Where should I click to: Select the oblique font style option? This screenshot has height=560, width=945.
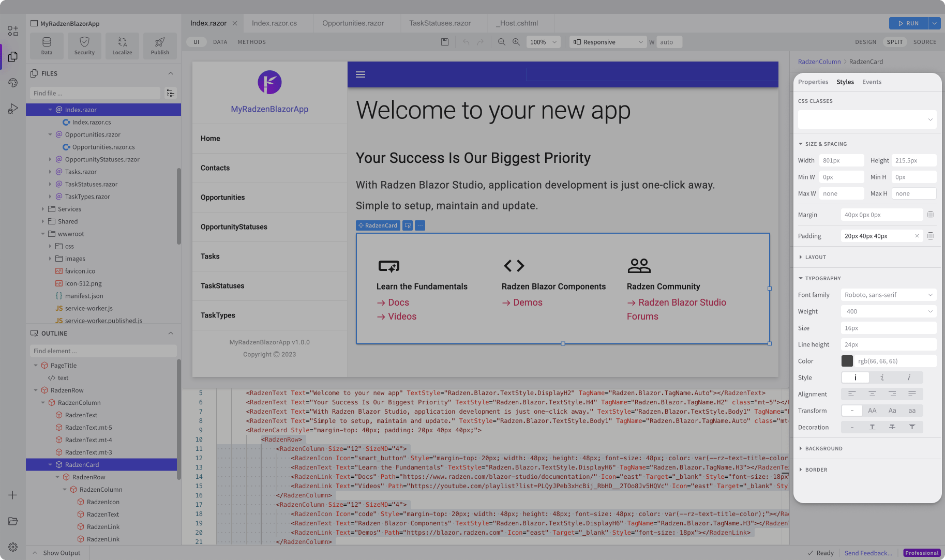coord(909,377)
